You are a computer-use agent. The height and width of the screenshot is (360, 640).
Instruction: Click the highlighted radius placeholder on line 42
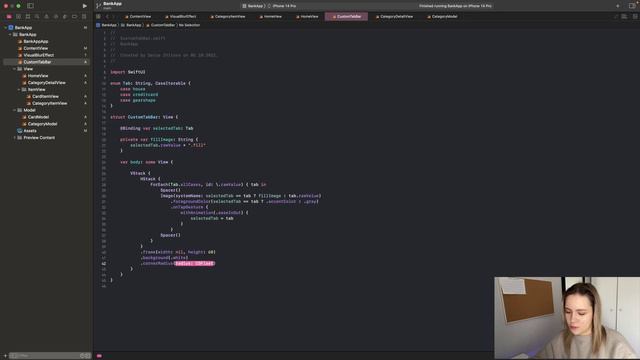point(194,264)
